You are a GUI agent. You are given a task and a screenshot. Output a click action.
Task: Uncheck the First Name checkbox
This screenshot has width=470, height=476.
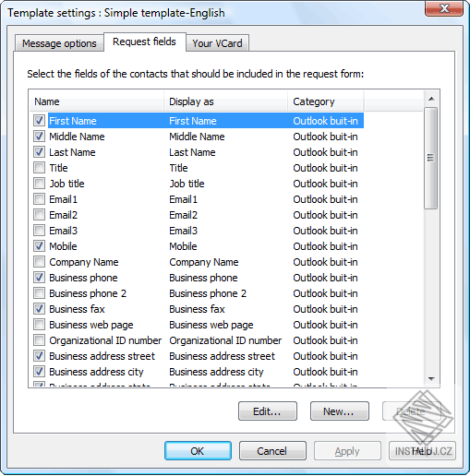(39, 121)
